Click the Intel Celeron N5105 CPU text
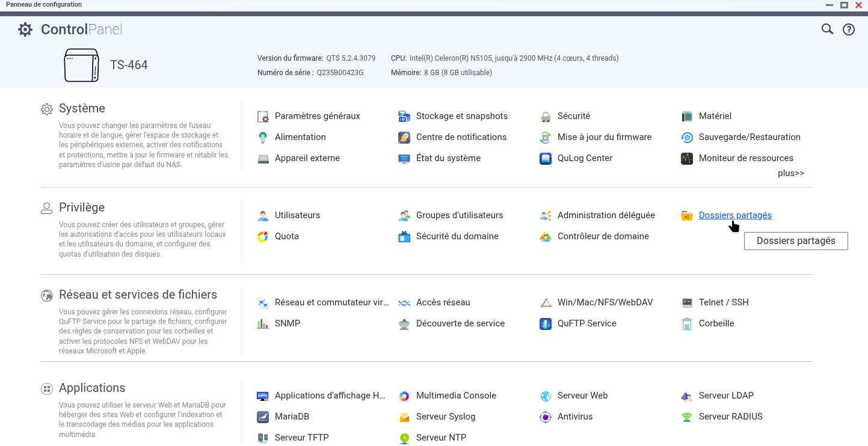The width and height of the screenshot is (868, 446). tap(514, 58)
